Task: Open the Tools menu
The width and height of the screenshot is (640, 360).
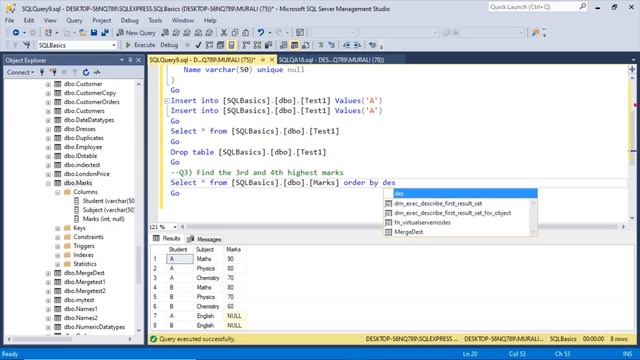Action: click(x=155, y=20)
